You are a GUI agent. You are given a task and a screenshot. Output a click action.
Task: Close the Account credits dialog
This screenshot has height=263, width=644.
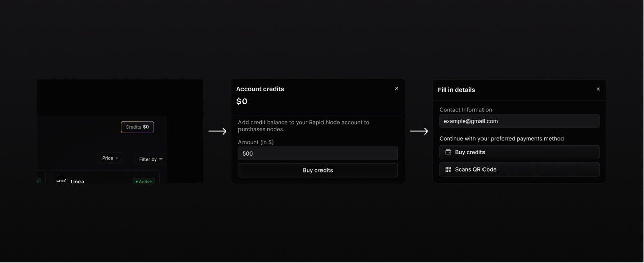point(396,88)
